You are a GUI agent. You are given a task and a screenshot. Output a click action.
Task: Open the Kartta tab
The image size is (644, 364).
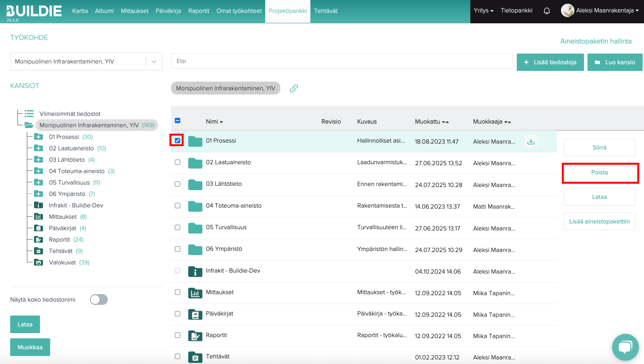(80, 11)
